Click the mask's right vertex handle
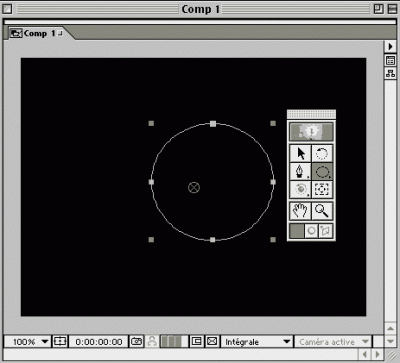The height and width of the screenshot is (363, 400). (x=273, y=182)
